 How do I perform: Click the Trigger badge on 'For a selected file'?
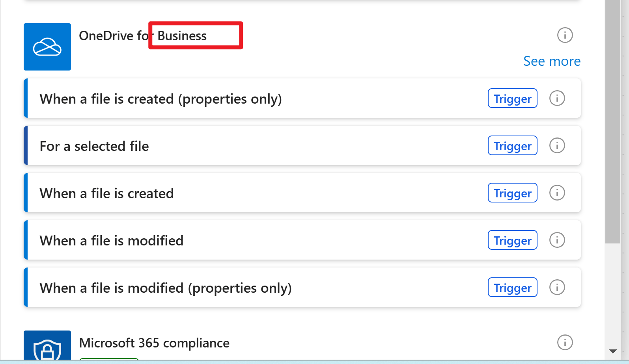(x=512, y=145)
